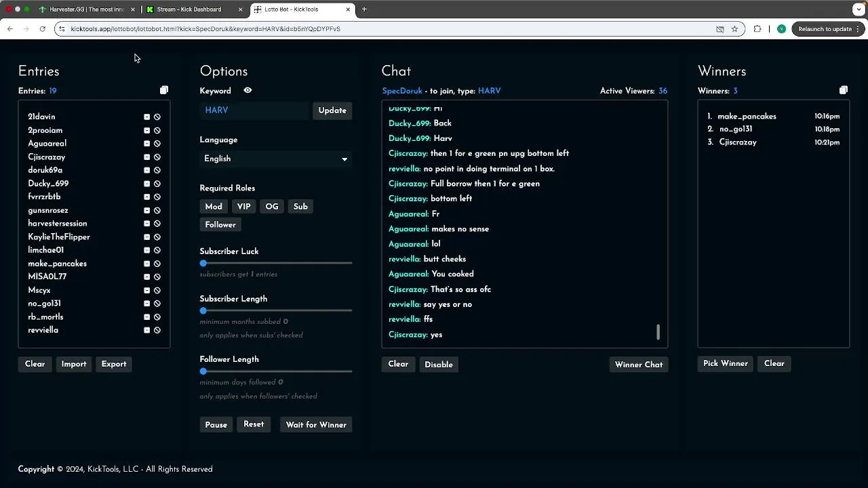The width and height of the screenshot is (868, 488).
Task: Copy the entries list to clipboard
Action: coord(164,90)
